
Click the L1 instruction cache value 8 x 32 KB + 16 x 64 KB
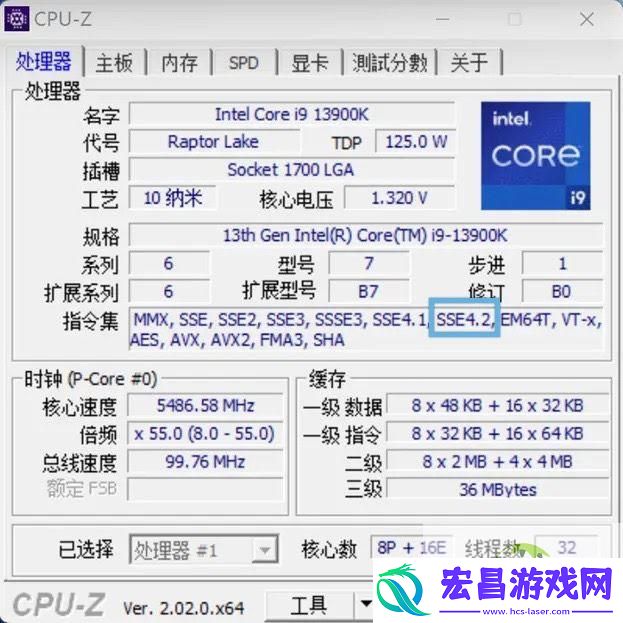(x=497, y=433)
